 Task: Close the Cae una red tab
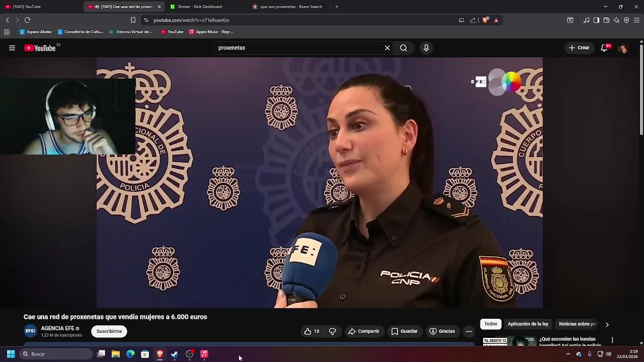pos(159,7)
